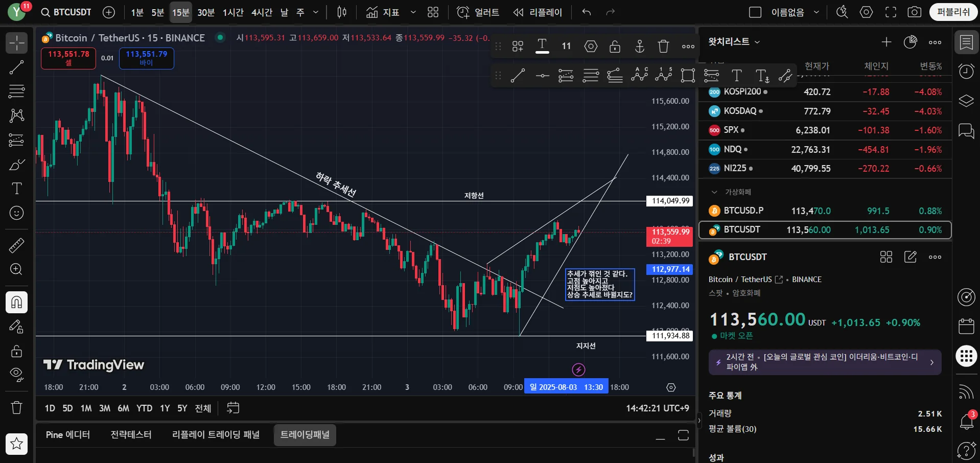Switch to 리플레이 트레이딩 패널 tab

216,435
